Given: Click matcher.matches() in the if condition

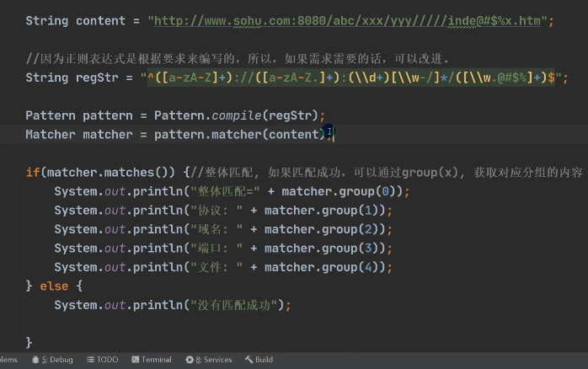Looking at the screenshot, I should [x=108, y=173].
